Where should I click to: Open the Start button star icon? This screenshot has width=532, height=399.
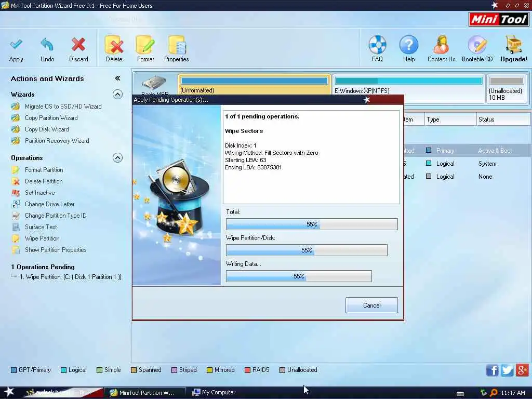tap(9, 392)
